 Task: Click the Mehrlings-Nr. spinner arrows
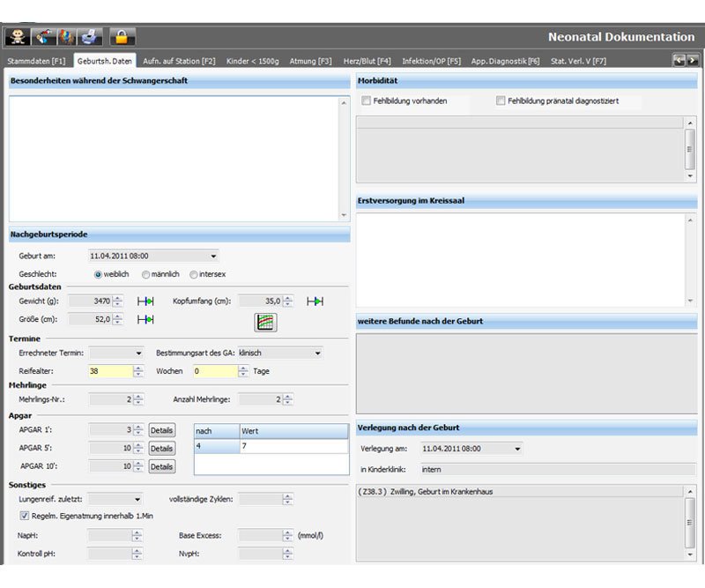138,399
